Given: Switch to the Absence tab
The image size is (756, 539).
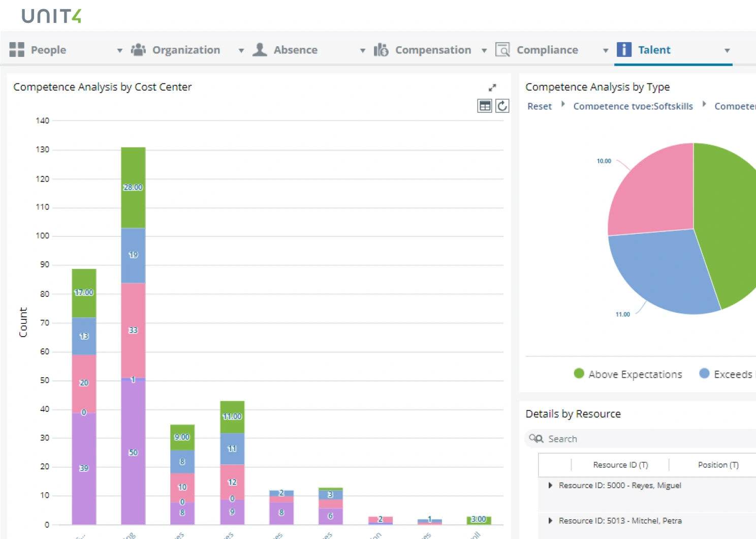Looking at the screenshot, I should (295, 50).
